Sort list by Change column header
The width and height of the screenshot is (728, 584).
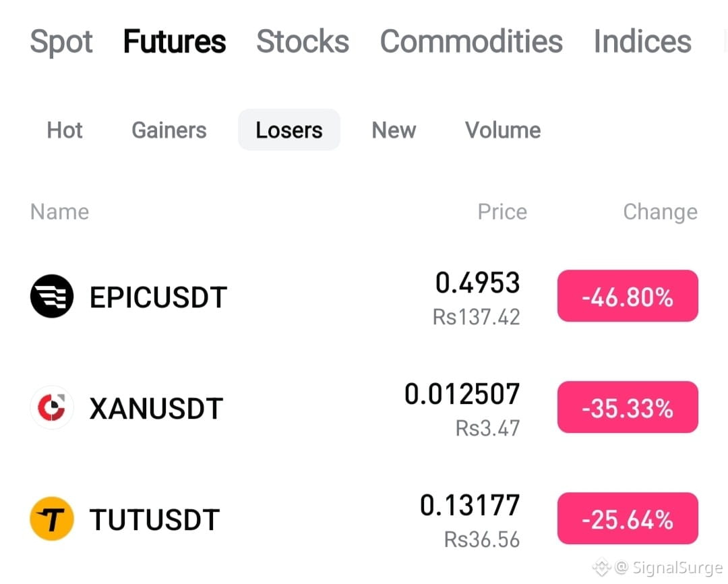[x=660, y=212]
